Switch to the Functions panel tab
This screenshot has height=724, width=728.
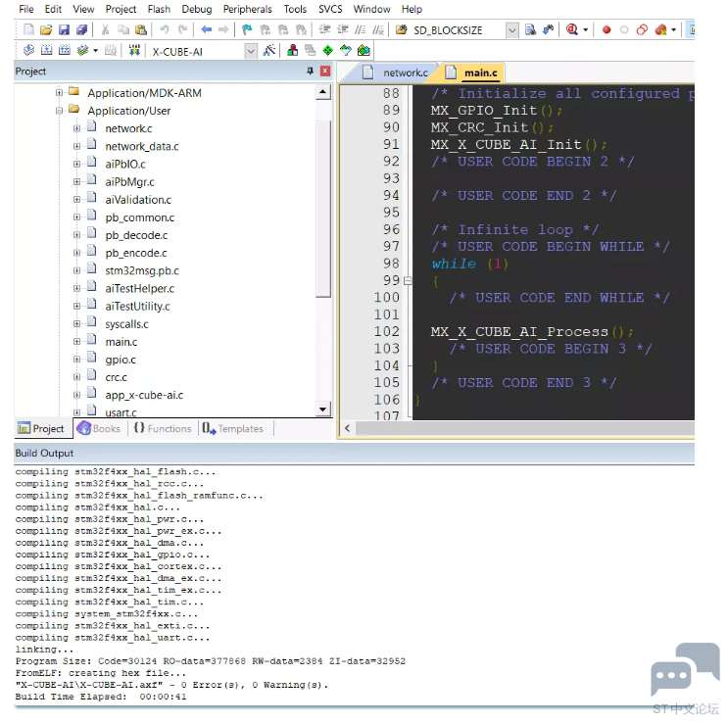[163, 428]
